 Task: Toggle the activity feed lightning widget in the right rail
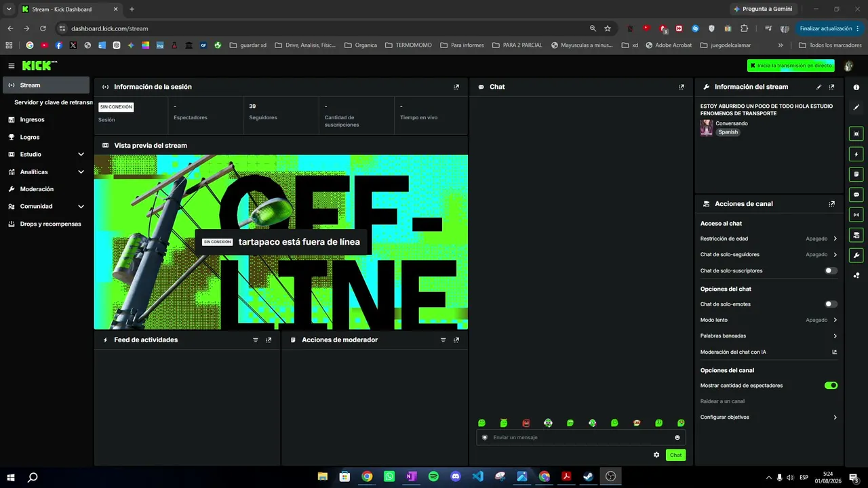click(x=856, y=155)
